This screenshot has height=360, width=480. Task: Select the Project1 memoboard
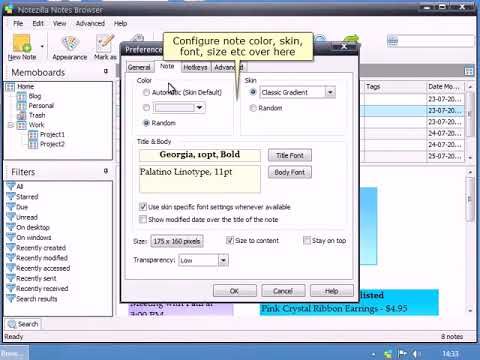(x=52, y=134)
